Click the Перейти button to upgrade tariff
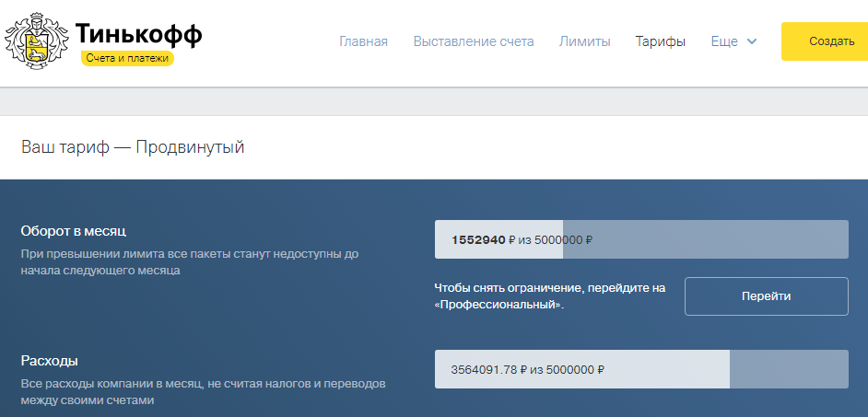The width and height of the screenshot is (868, 417). 766,296
